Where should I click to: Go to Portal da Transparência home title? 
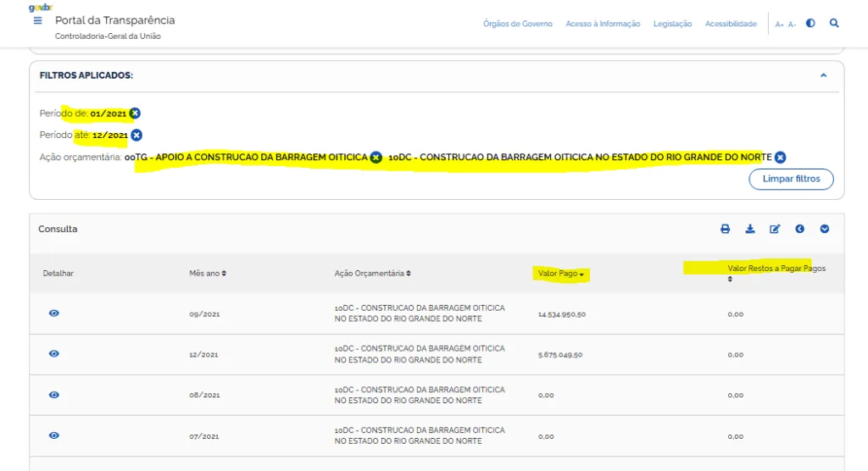[114, 20]
